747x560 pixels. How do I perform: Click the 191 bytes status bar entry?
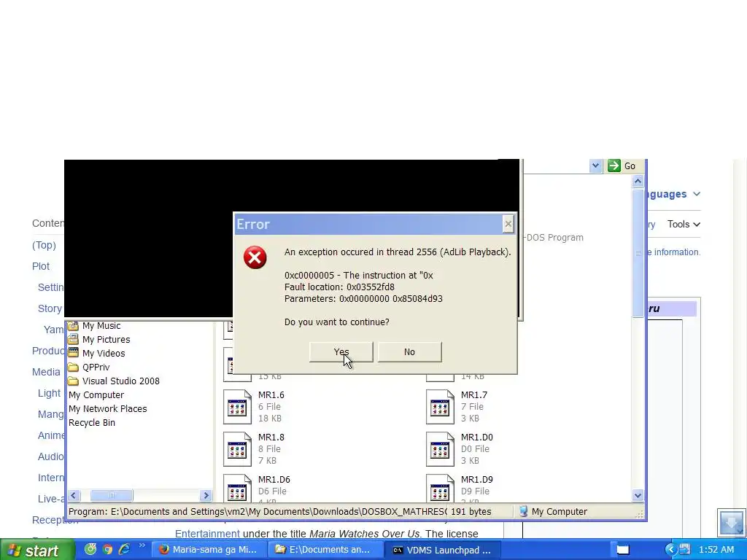(471, 511)
